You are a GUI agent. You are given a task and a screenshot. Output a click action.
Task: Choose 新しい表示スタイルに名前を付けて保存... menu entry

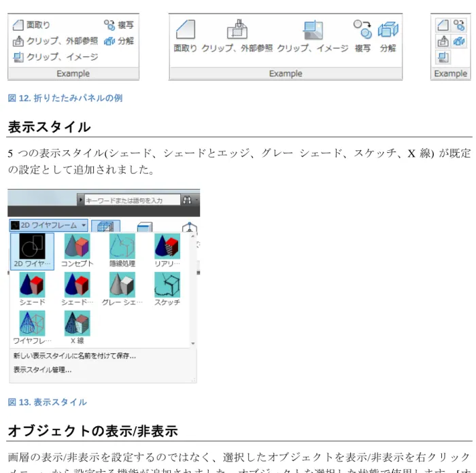[x=74, y=355]
